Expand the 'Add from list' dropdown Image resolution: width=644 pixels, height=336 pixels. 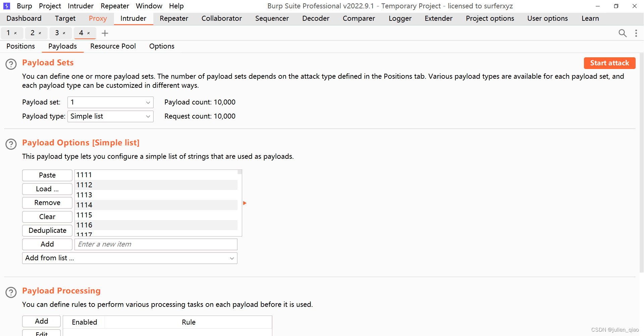(x=129, y=258)
